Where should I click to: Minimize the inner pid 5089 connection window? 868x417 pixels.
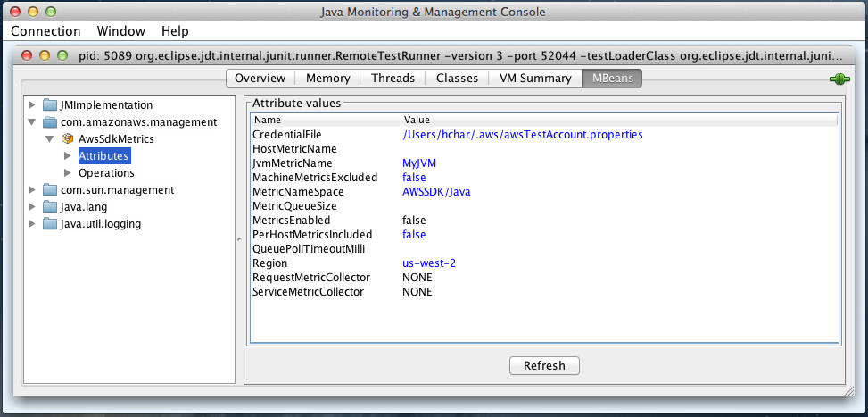[45, 55]
